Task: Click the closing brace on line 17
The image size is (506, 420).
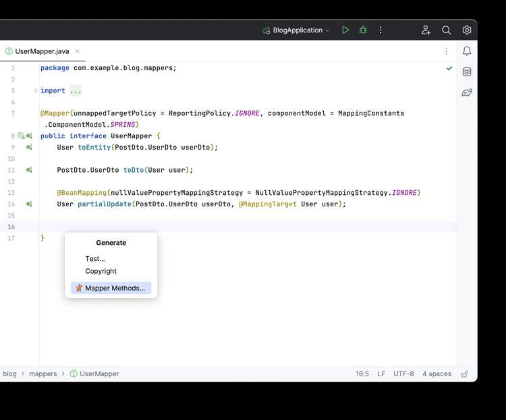Action: pyautogui.click(x=43, y=238)
